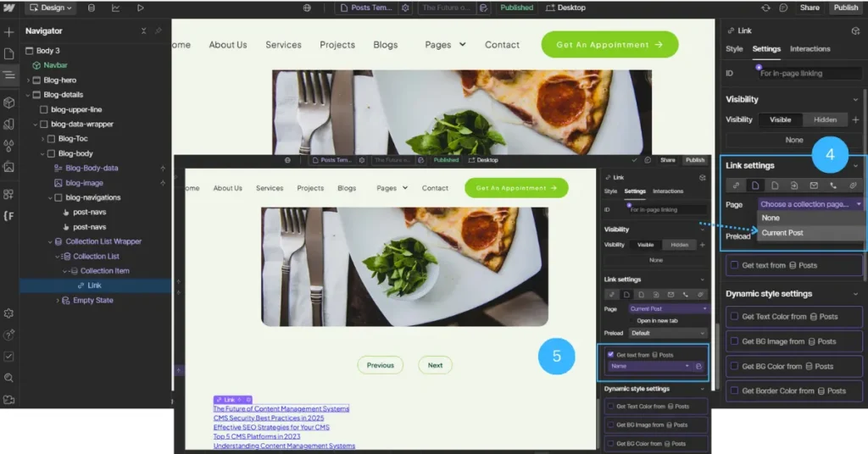Click the Preview play icon in the main top bar
The width and height of the screenshot is (868, 454).
[140, 8]
